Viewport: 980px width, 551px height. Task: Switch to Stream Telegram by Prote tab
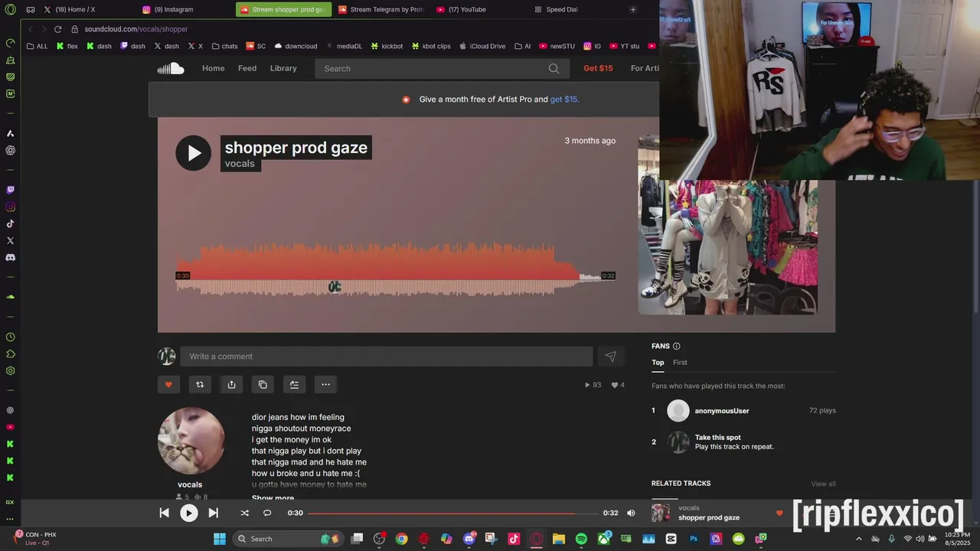point(381,9)
